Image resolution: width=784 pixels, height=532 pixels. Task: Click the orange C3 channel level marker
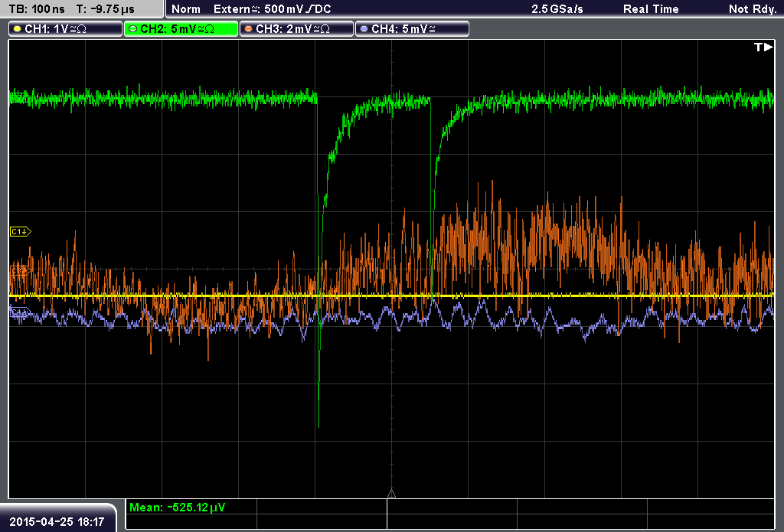coord(20,270)
